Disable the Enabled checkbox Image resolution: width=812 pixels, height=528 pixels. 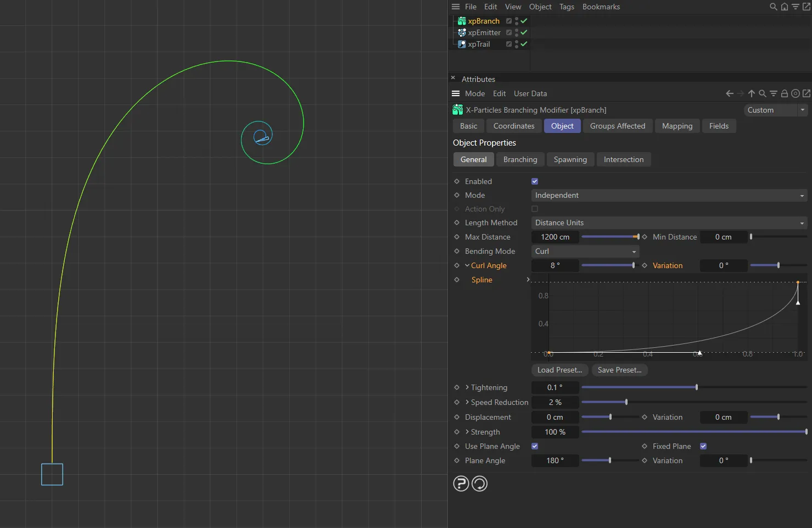534,181
